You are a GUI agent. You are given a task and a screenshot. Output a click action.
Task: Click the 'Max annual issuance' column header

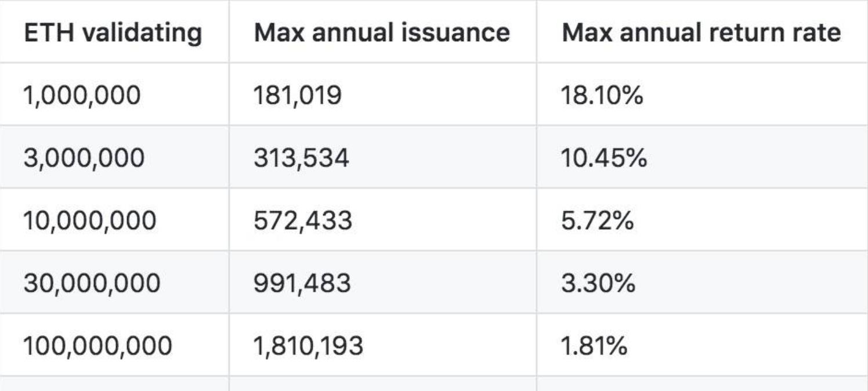(381, 33)
